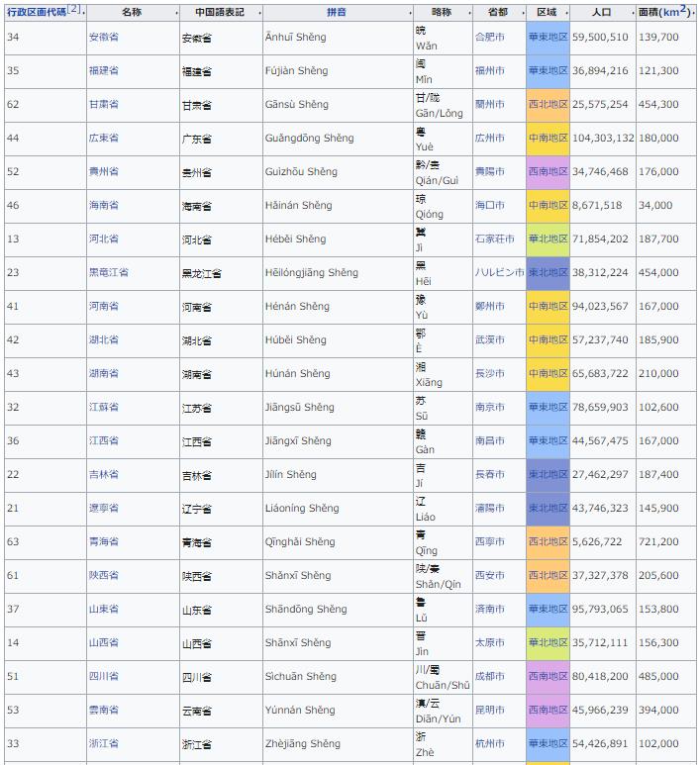Open footnote reference [2] in header

click(73, 9)
